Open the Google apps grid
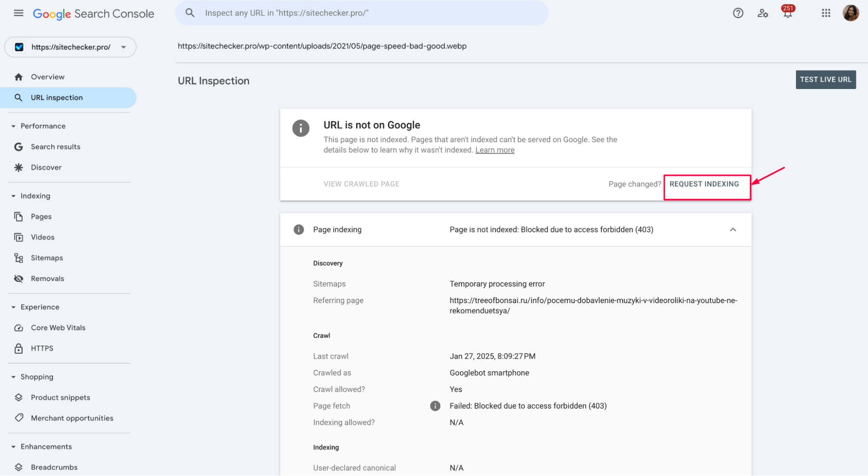868x476 pixels. (x=826, y=13)
